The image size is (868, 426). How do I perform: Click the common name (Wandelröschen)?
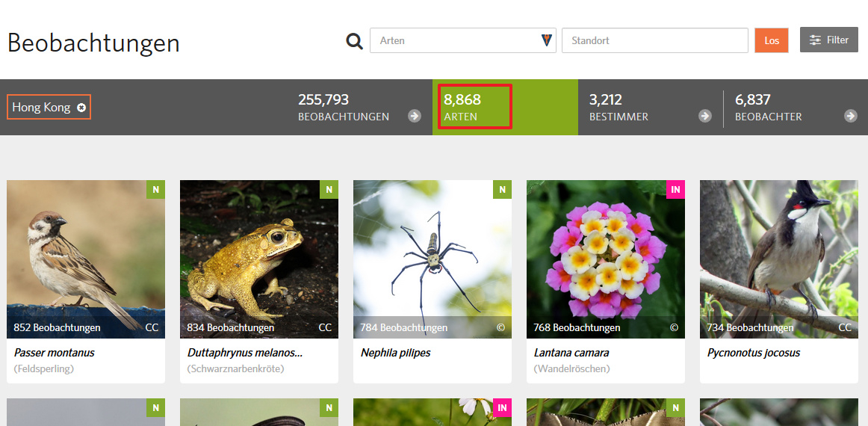click(571, 368)
